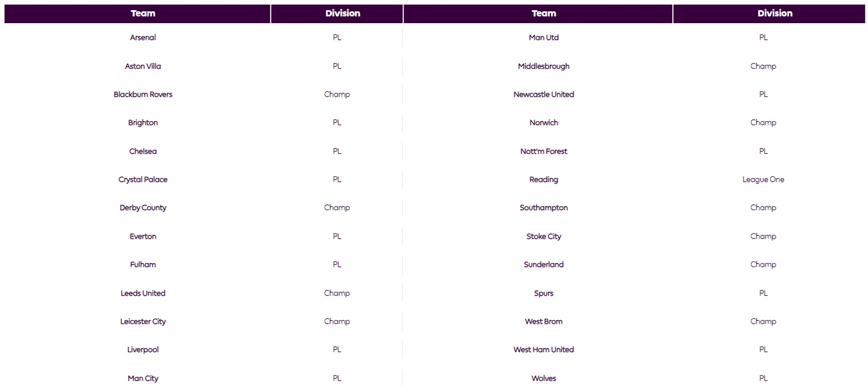
Task: Click the left Division column header
Action: pyautogui.click(x=337, y=14)
